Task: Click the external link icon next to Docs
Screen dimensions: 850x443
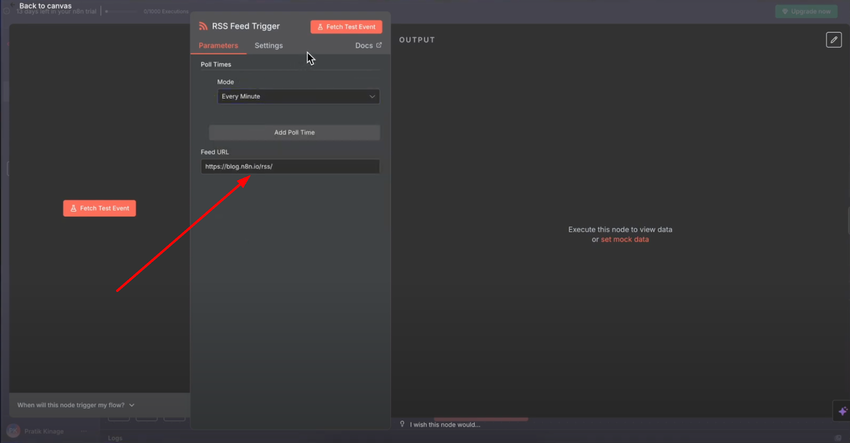Action: click(x=379, y=45)
